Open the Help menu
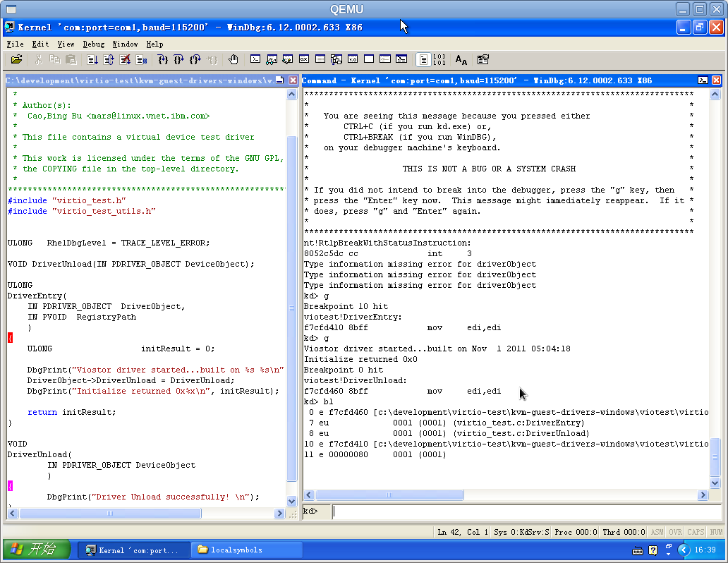The width and height of the screenshot is (728, 563). click(155, 44)
